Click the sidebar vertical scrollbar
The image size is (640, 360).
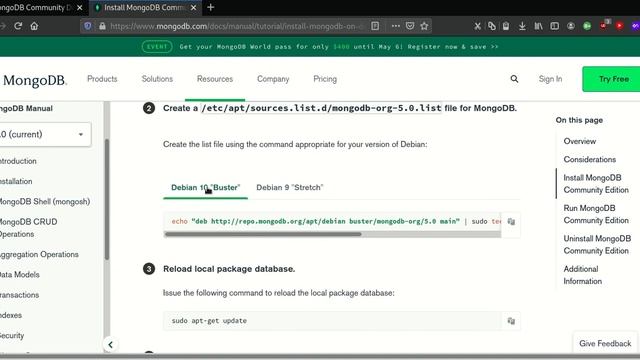(x=107, y=200)
